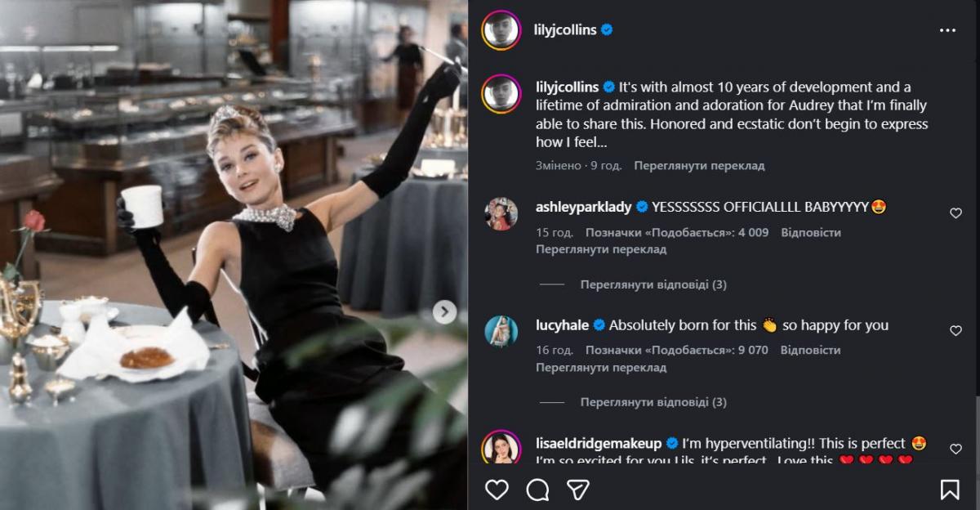The image size is (980, 510).
Task: Reply to lucyhale's comment
Action: pos(810,350)
